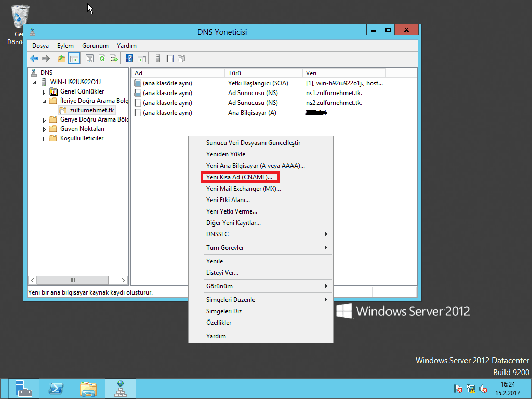Launch PowerShell from taskbar
Screen dimensions: 532x399
click(56, 389)
